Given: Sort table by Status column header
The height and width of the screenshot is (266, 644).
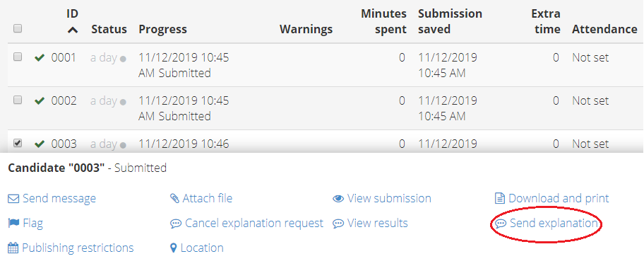Looking at the screenshot, I should point(109,29).
